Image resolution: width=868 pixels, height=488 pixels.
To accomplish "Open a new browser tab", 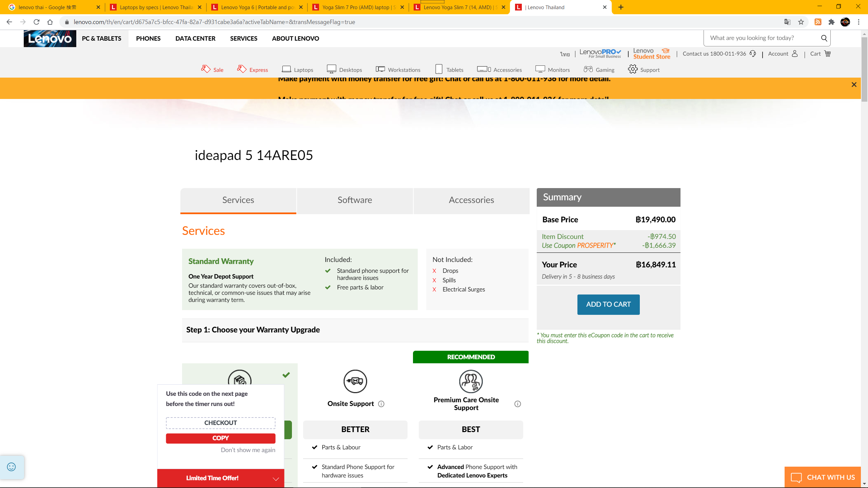I will (x=621, y=7).
